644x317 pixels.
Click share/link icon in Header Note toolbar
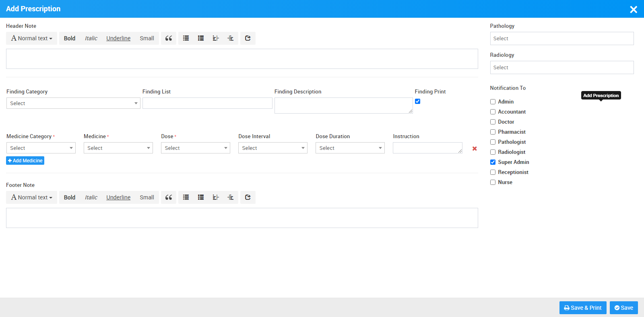[x=248, y=38]
